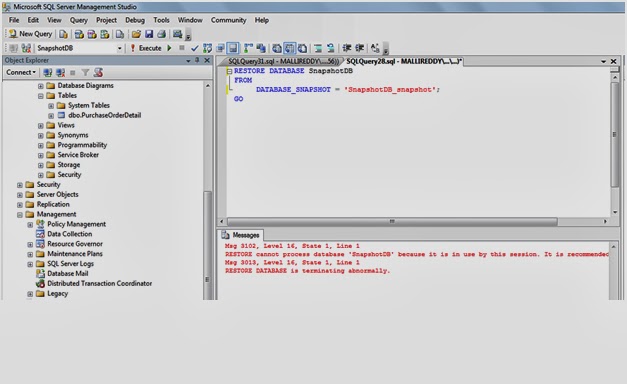Click the Change Connection icon
The image size is (627, 384).
coord(26,48)
